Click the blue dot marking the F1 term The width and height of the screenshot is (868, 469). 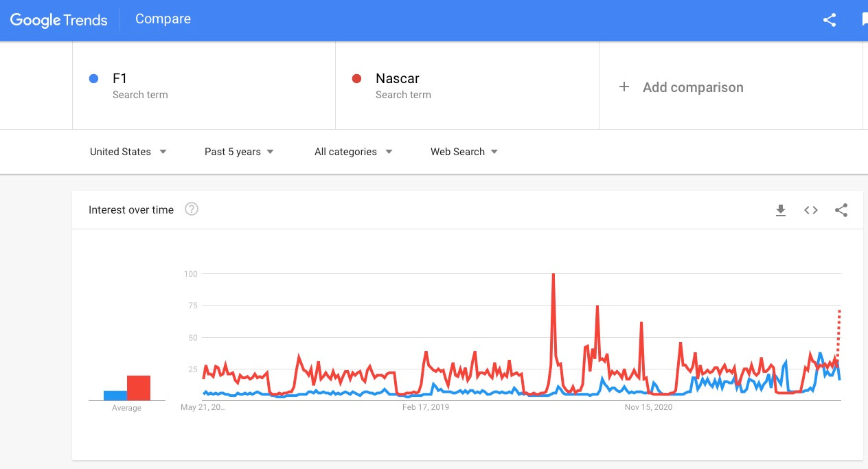click(x=94, y=78)
